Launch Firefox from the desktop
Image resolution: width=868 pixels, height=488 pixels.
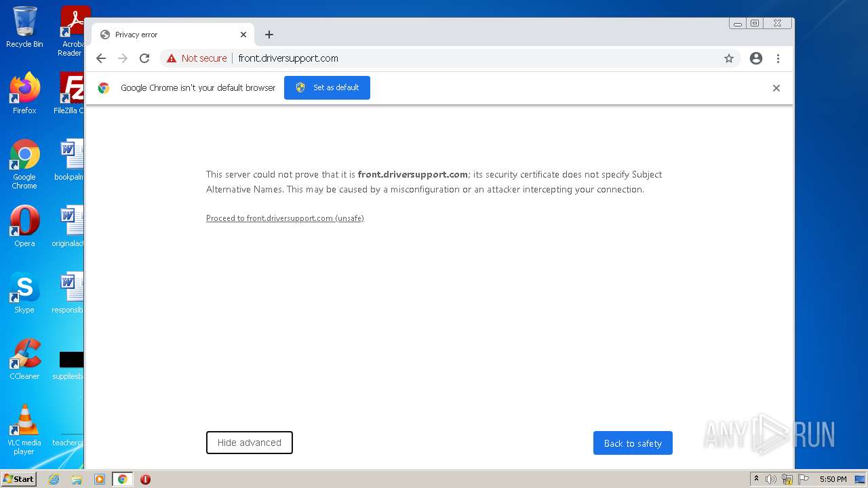tap(24, 94)
